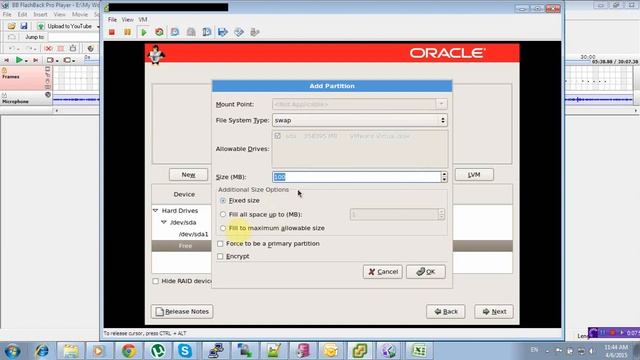Select Fill all space up to (MB) radio
This screenshot has width=640, height=360.
pos(222,214)
